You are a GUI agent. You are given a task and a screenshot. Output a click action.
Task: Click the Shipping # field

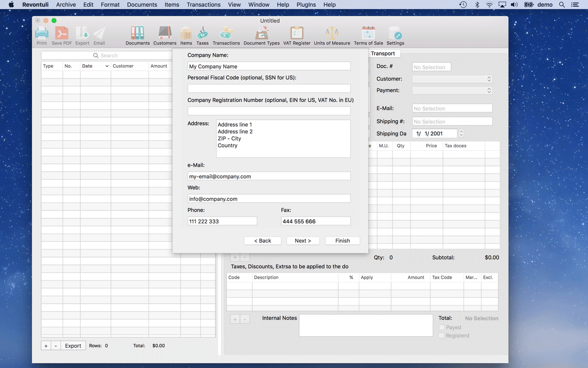(x=452, y=122)
